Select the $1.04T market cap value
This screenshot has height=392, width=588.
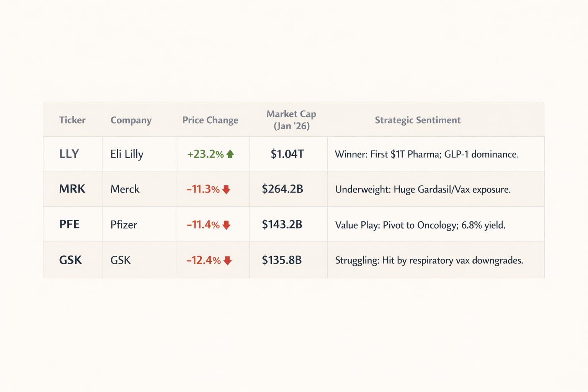(x=287, y=154)
